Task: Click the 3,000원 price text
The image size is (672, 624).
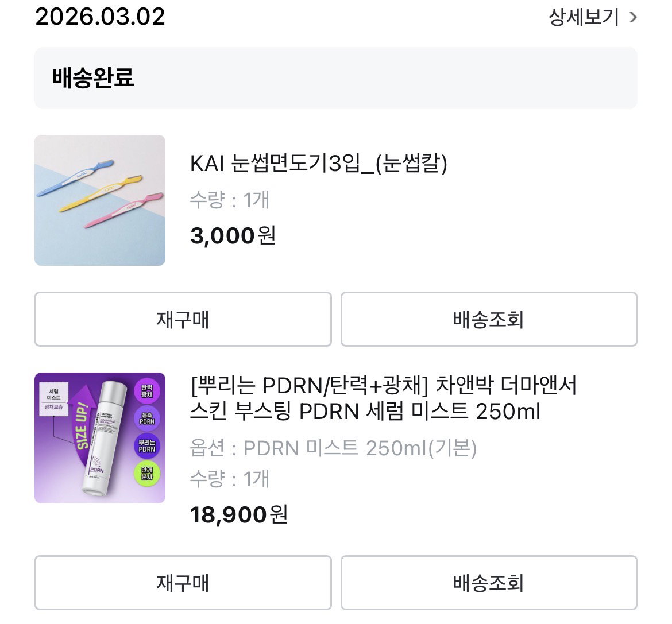Action: 233,235
